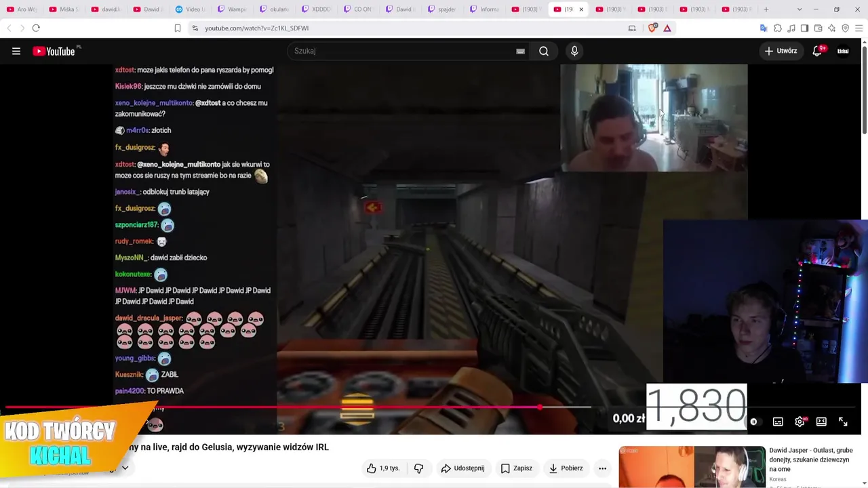This screenshot has height=488, width=868.
Task: Switch to the 'spajder' Twitch tab
Action: coord(443,9)
